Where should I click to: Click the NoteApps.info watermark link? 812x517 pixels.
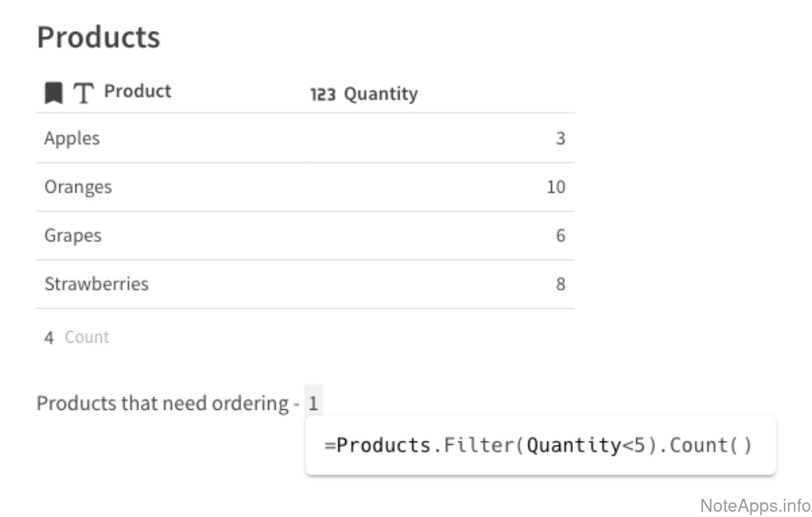[755, 505]
